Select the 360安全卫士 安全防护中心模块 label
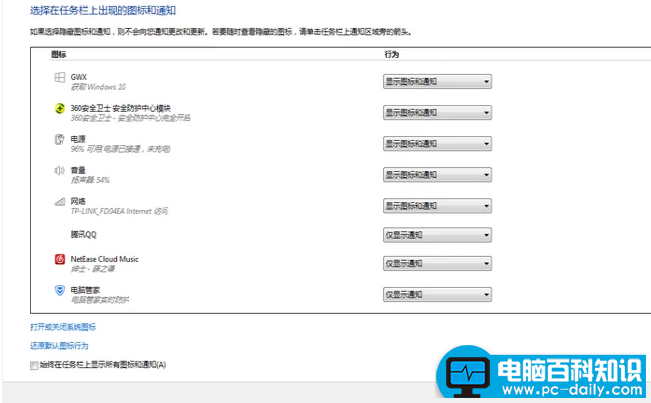The width and height of the screenshot is (651, 403). click(120, 108)
